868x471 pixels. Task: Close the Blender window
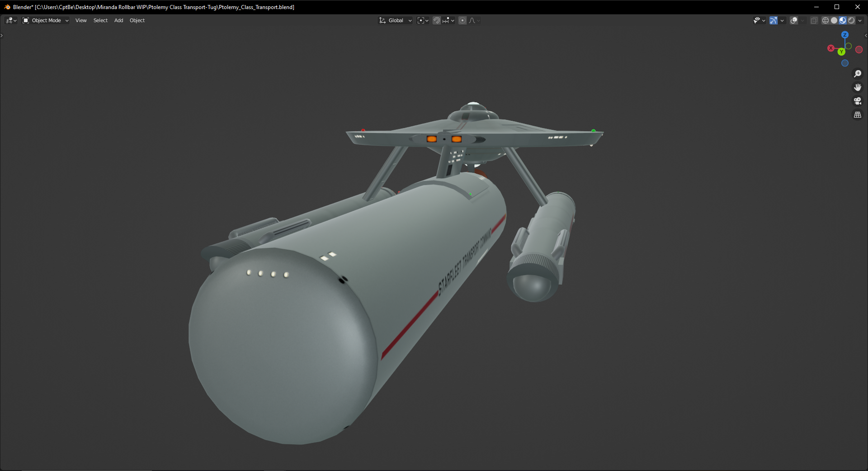(x=858, y=7)
